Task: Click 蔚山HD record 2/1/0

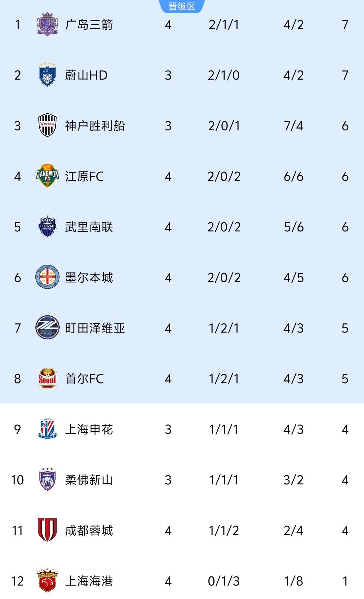Action: pyautogui.click(x=223, y=75)
